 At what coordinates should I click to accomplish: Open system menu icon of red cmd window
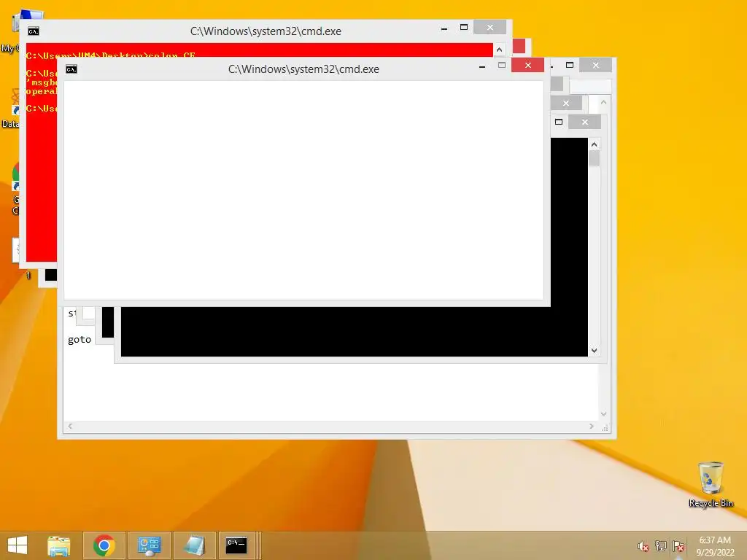pos(34,31)
